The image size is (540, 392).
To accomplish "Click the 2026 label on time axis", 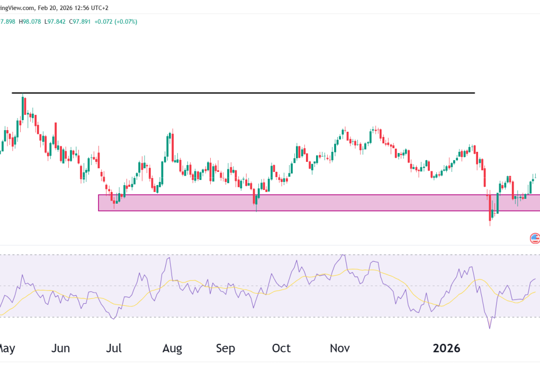I will click(x=447, y=349).
